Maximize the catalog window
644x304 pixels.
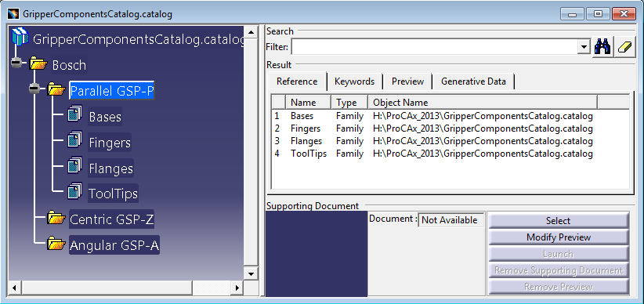(x=598, y=14)
